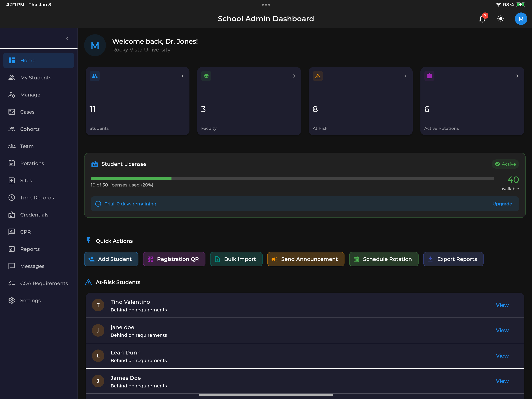View jane doe's details

point(502,330)
